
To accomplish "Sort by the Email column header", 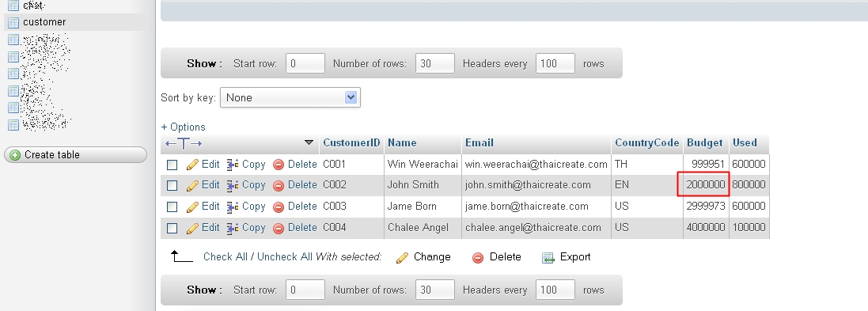I will 479,142.
